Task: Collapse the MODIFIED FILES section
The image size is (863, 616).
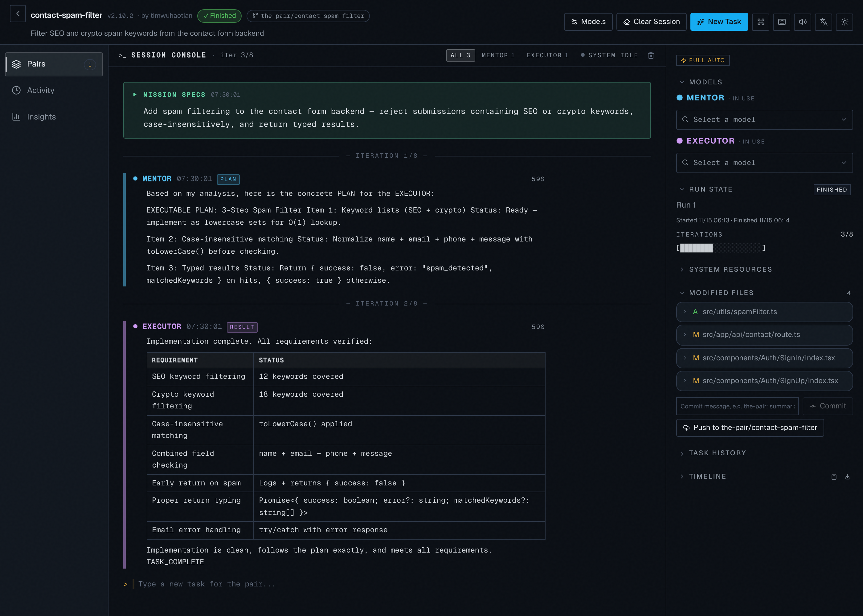Action: point(717,293)
